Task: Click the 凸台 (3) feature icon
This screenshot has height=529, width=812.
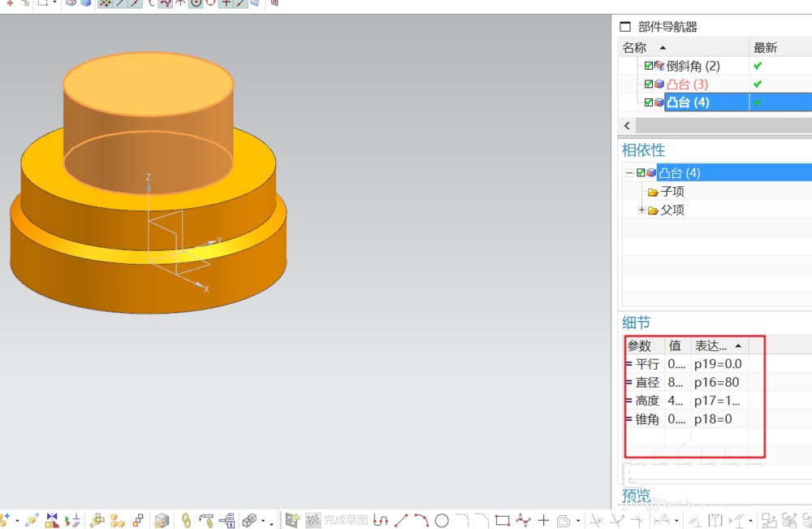Action: tap(659, 85)
